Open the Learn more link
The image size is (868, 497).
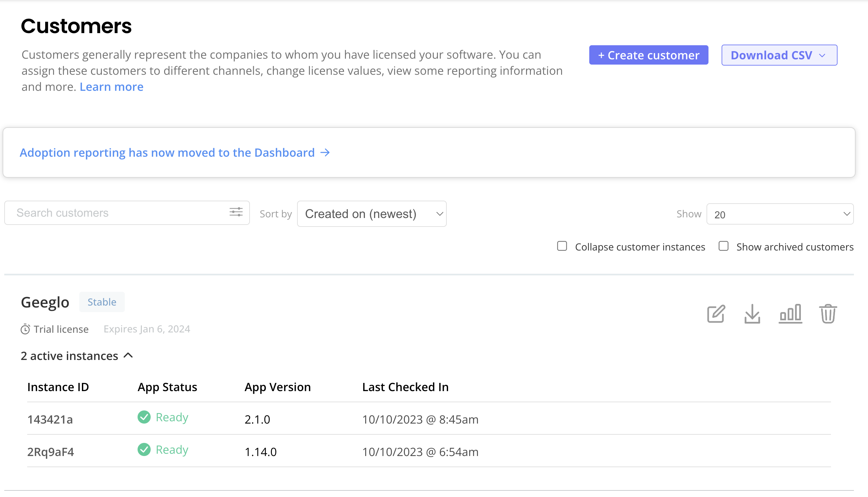point(111,87)
